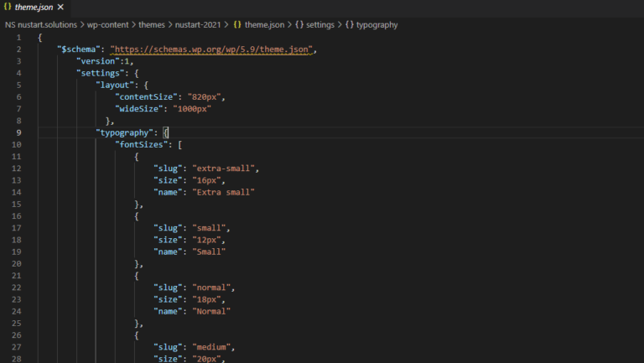Open typography breadcrumb symbol
The image size is (644, 363).
377,24
